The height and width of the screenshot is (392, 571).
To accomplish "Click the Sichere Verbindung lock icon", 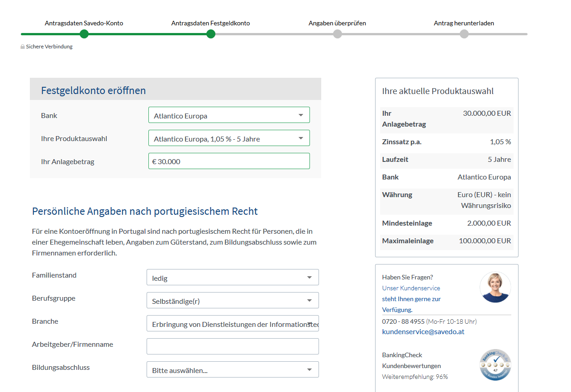I will [x=22, y=47].
